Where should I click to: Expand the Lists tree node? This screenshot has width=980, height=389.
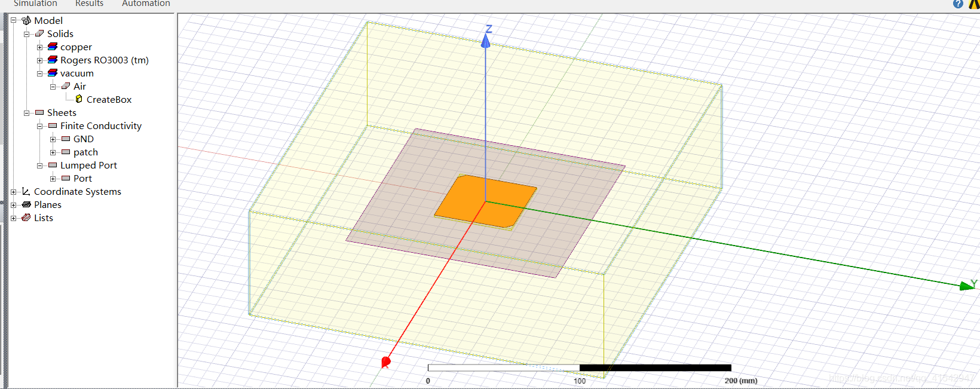14,218
